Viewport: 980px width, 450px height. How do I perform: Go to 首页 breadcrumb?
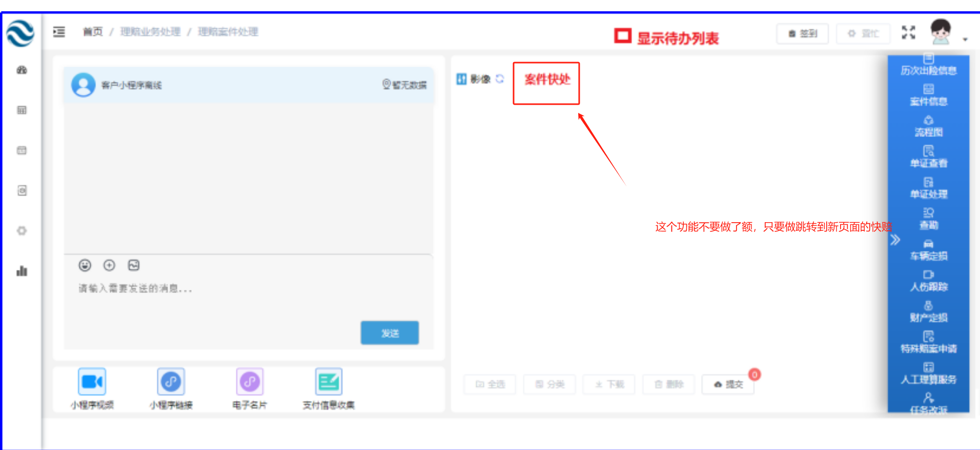93,32
